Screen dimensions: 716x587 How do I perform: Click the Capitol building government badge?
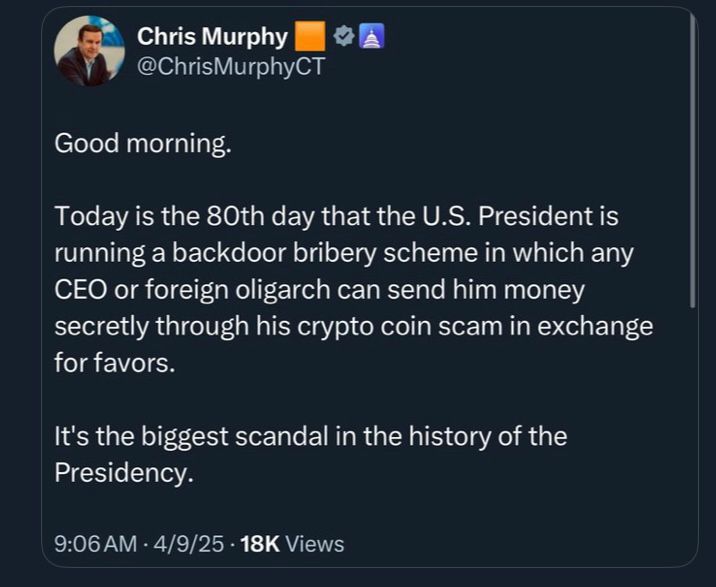click(x=369, y=37)
